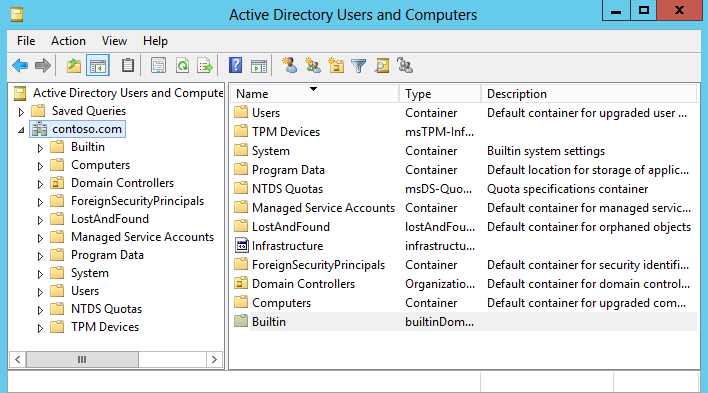
Task: Click the Organizatio... type cell
Action: pos(440,284)
